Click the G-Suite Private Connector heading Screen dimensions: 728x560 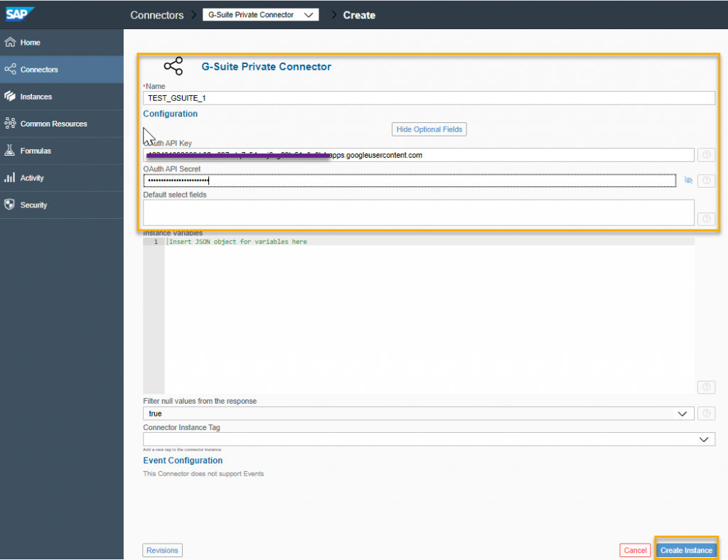266,67
